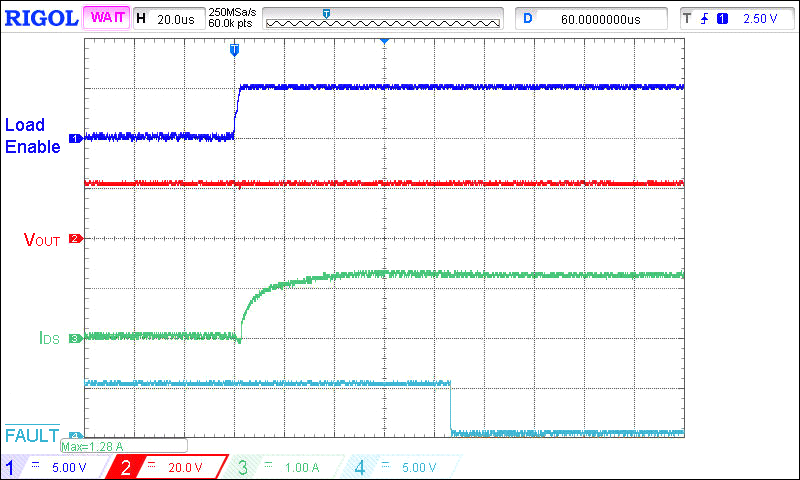
Task: Toggle channel 4 tab at the bottom
Action: (400, 467)
